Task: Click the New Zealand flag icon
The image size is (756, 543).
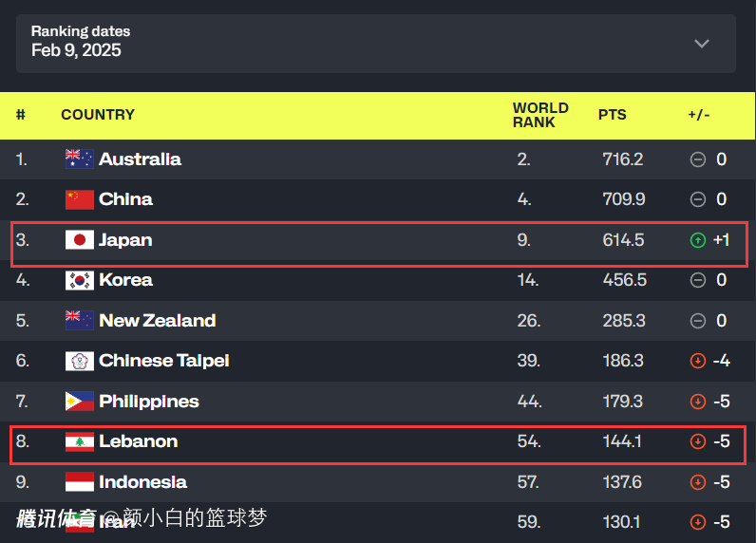Action: coord(79,321)
